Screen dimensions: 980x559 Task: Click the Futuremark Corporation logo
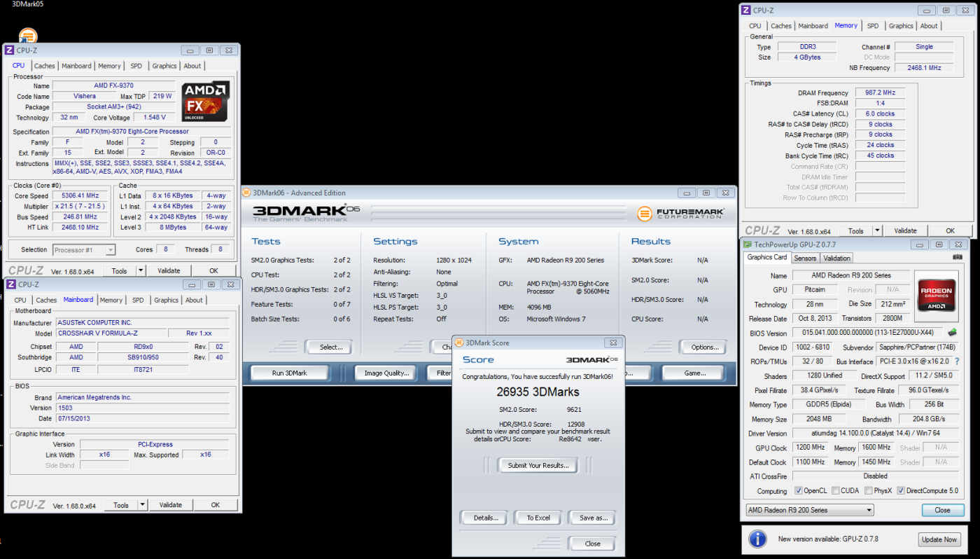click(681, 214)
